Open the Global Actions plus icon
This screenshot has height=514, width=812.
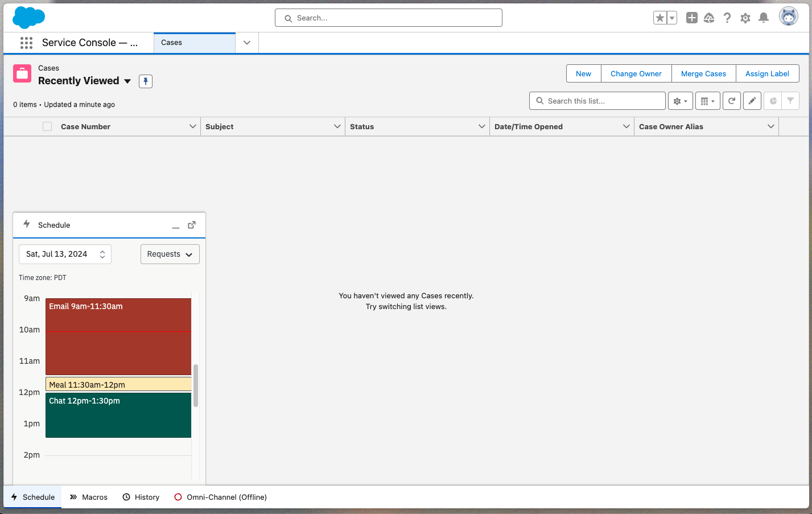[x=691, y=18]
